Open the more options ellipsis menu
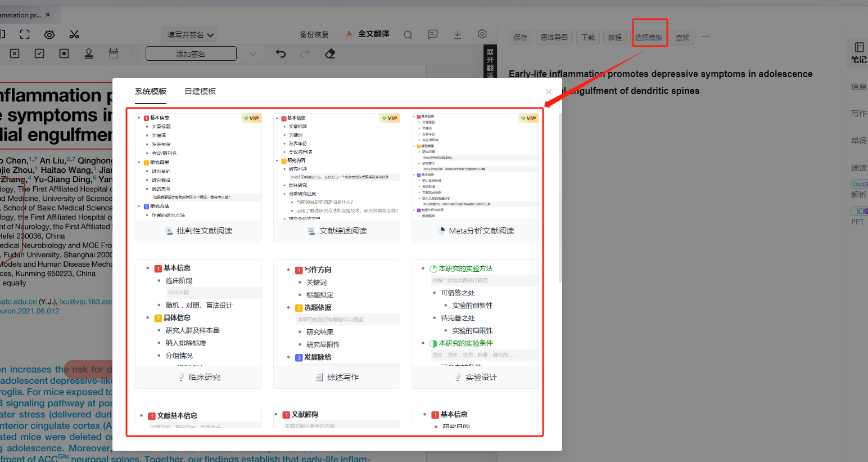 coord(705,37)
